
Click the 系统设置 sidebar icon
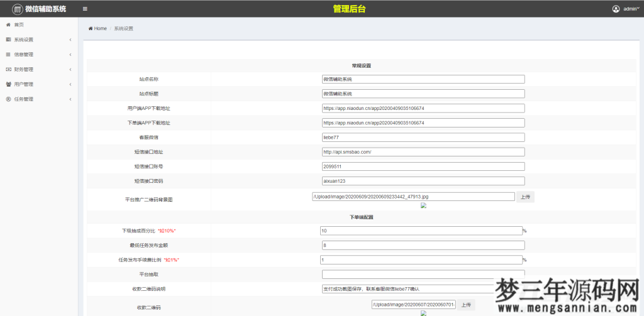(x=8, y=40)
